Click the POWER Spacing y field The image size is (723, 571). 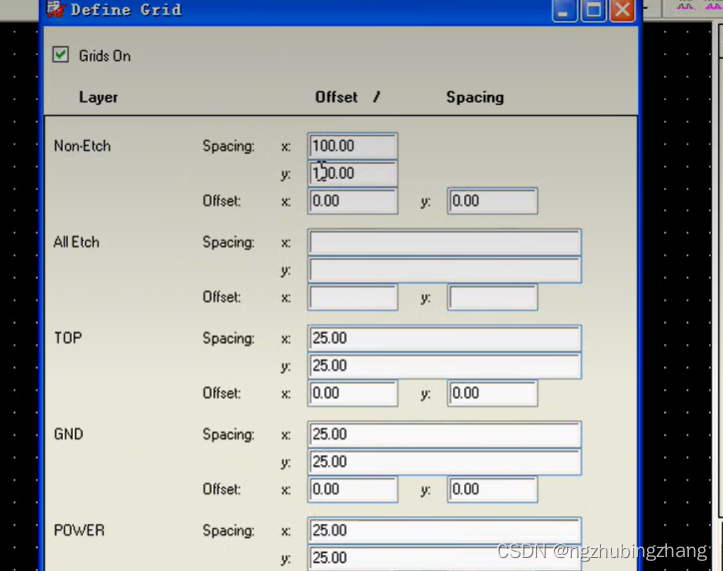pos(444,558)
